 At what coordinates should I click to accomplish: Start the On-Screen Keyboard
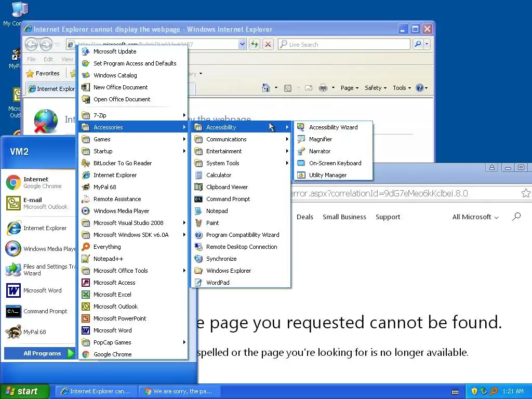(334, 163)
